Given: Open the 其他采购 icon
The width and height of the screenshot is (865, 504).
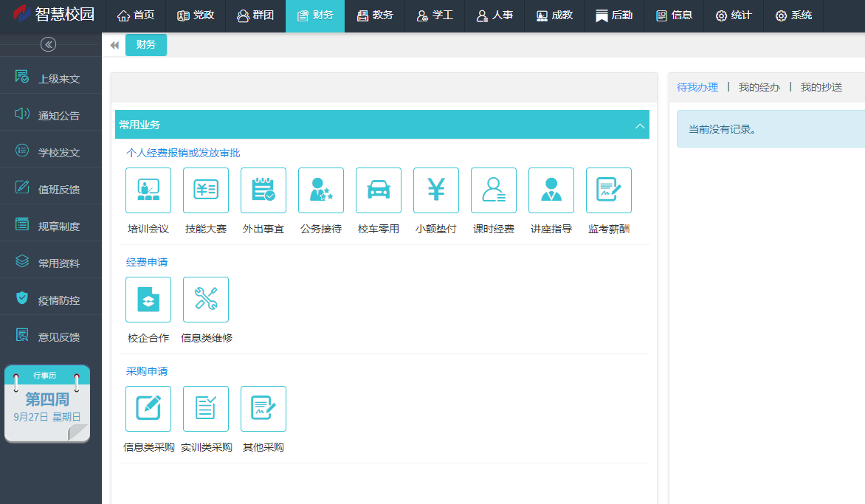Looking at the screenshot, I should tap(263, 409).
